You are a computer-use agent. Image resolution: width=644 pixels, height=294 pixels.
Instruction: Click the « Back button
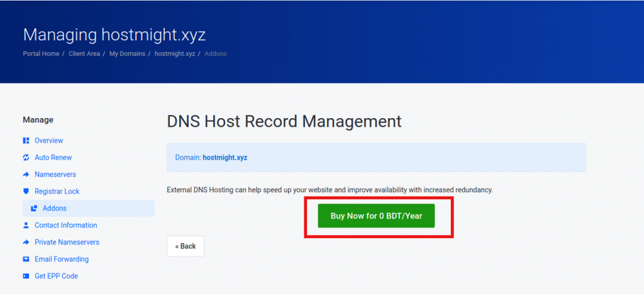tap(186, 246)
